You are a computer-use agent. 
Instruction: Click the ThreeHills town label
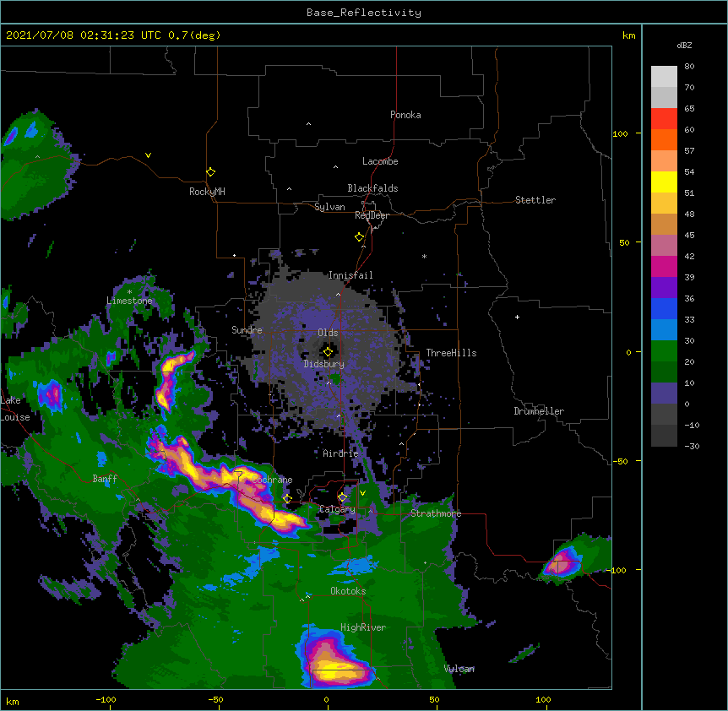coord(451,353)
